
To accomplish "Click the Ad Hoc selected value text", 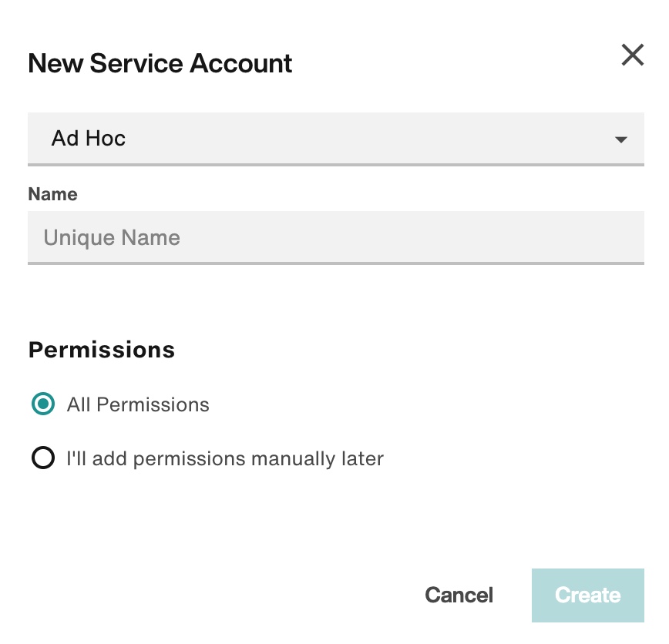I will [88, 139].
